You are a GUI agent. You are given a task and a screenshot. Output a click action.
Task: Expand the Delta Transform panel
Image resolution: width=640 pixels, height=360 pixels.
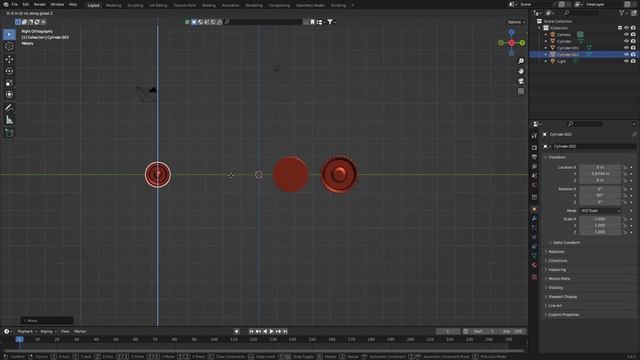coord(566,242)
